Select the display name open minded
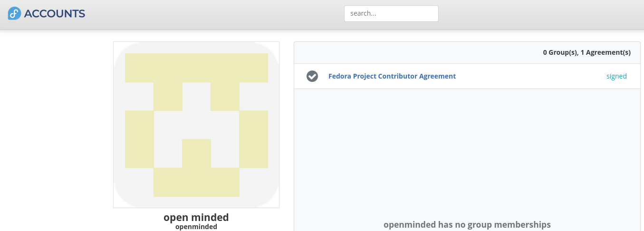This screenshot has width=644, height=231. [196, 217]
